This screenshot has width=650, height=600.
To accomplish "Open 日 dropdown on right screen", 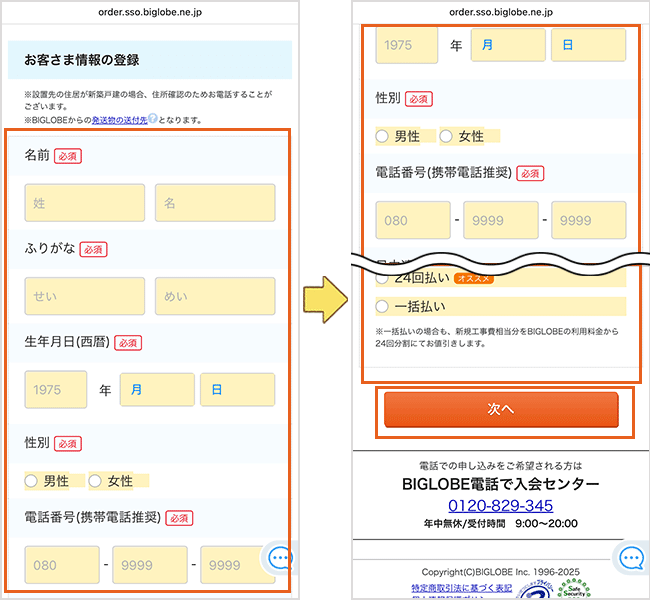I will click(x=589, y=45).
